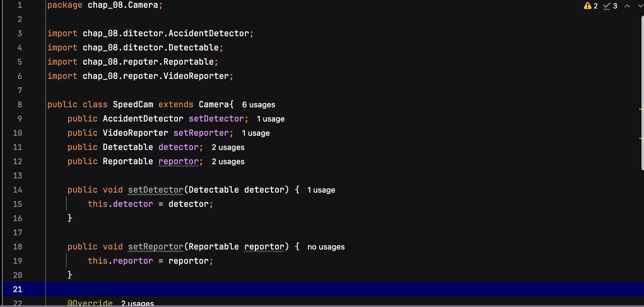Click the underlined 'setReportor' method name
Screen dimensions: 644x307
[x=156, y=247]
